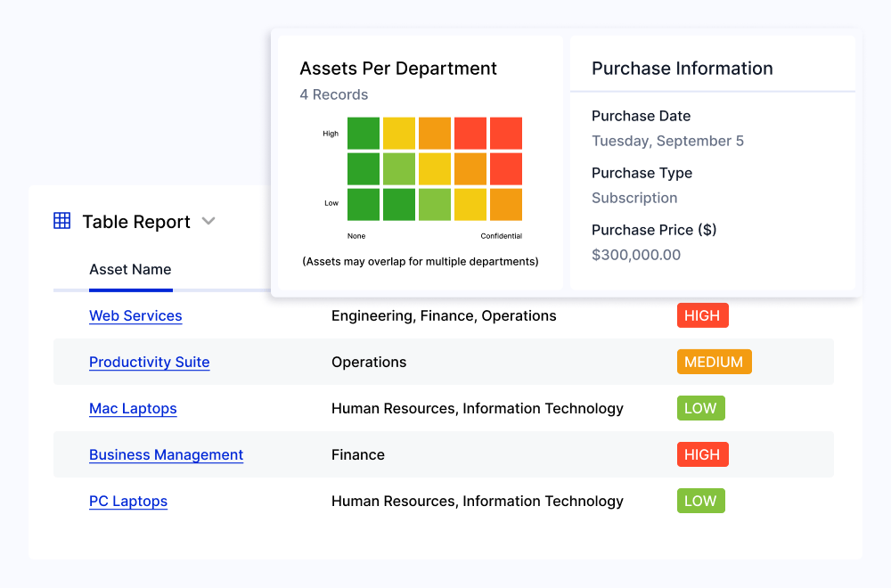The height and width of the screenshot is (588, 891).
Task: Click Engineering, Finance, Operations departments cell
Action: 444,315
